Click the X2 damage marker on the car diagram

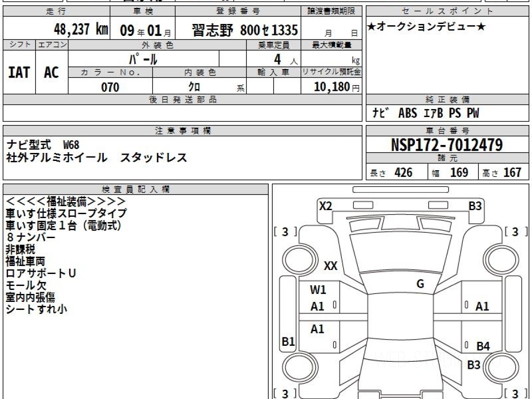[326, 206]
